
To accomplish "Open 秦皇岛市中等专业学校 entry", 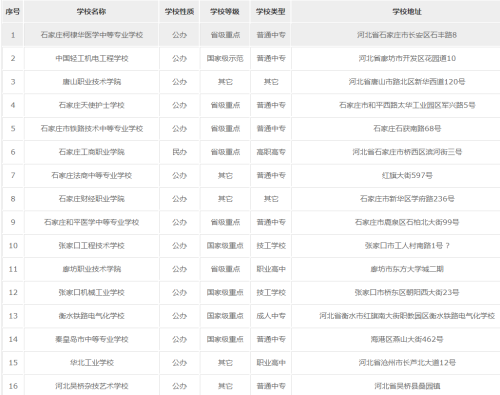I will point(92,339).
